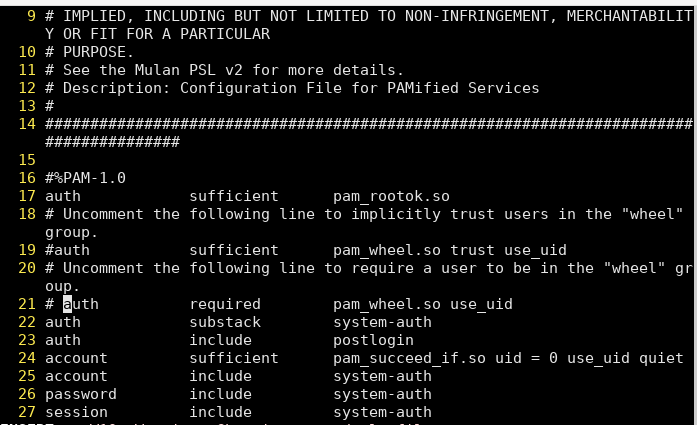Click 'postlogin' on line 23

point(373,340)
